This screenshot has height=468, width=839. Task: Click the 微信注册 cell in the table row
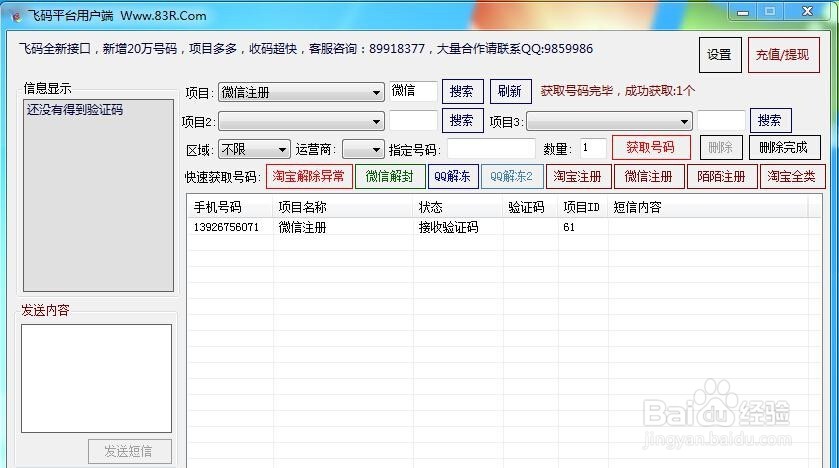302,227
